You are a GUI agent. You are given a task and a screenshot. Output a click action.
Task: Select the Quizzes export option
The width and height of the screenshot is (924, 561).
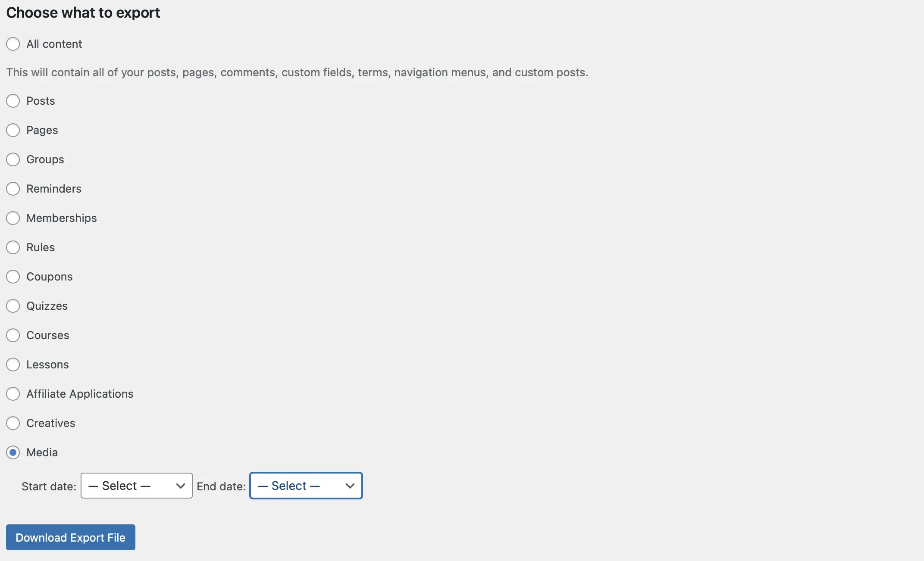pos(13,305)
